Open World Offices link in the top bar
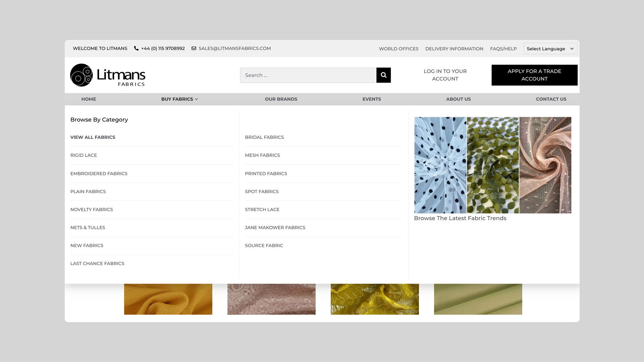 point(398,49)
